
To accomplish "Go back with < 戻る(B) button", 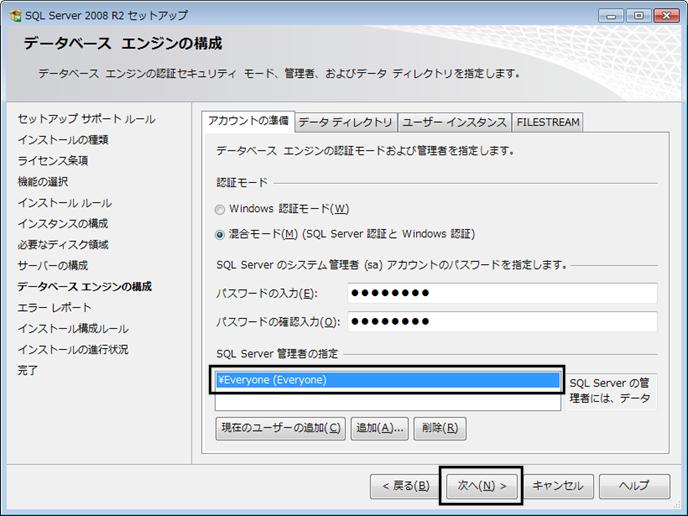I will [406, 486].
